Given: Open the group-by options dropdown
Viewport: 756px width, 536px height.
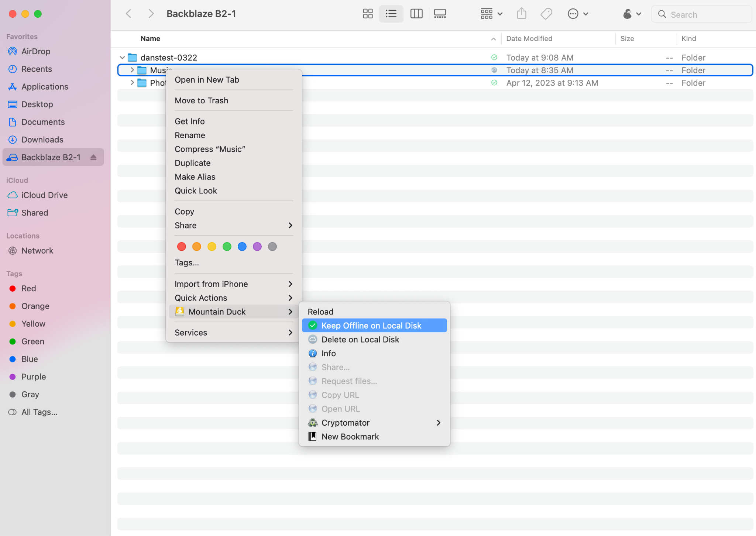Looking at the screenshot, I should pyautogui.click(x=491, y=14).
